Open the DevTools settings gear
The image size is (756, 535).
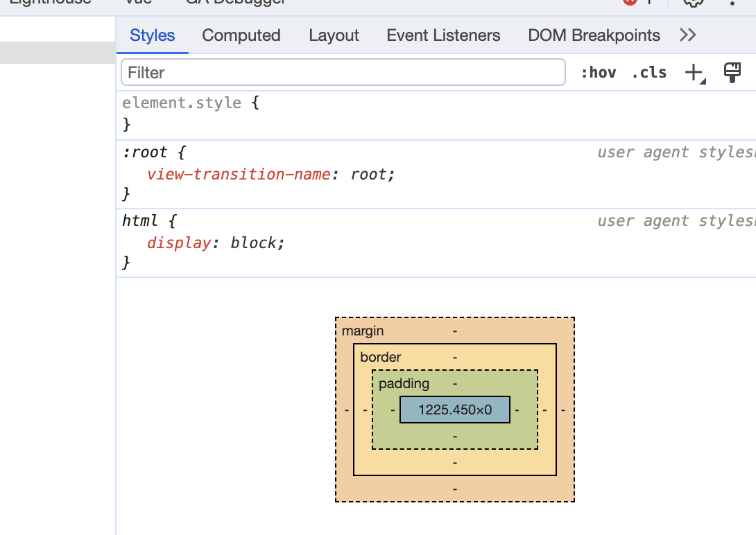[x=692, y=3]
